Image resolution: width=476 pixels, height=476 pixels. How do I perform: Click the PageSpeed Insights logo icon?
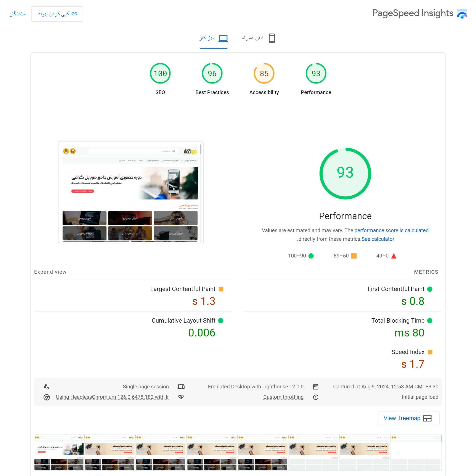click(462, 14)
